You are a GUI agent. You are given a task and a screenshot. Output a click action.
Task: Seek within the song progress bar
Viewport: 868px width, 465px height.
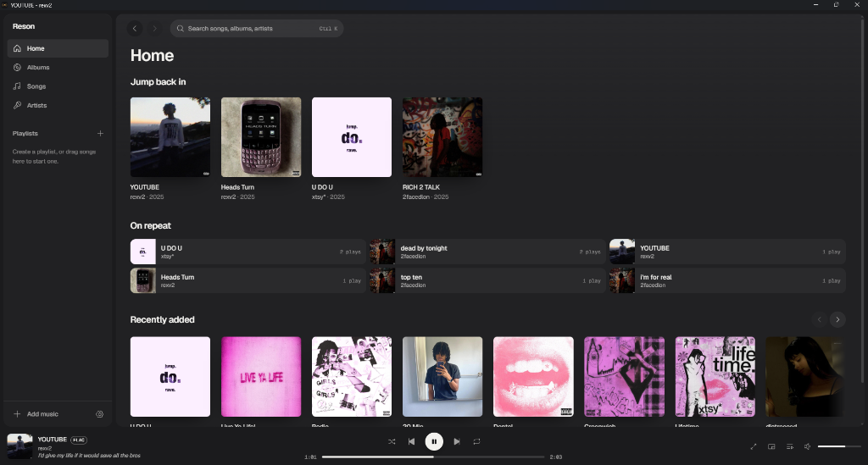point(433,457)
